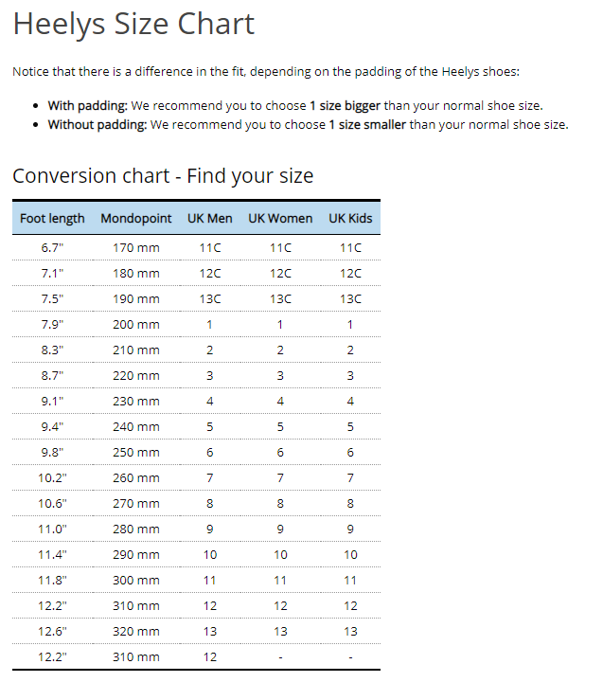The height and width of the screenshot is (700, 603).
Task: Click the 12C cell under UK Women
Action: point(280,273)
